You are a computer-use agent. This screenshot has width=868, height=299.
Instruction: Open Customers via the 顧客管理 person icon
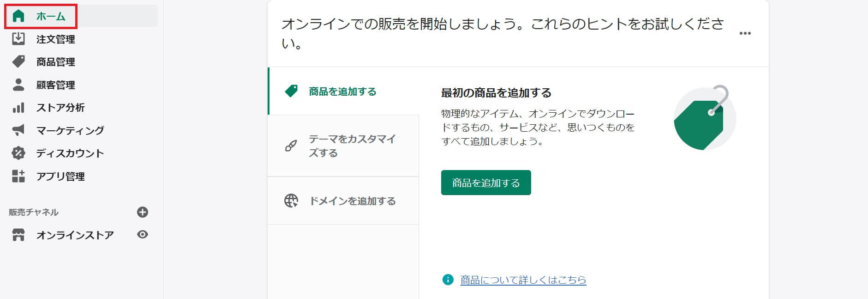pos(18,85)
